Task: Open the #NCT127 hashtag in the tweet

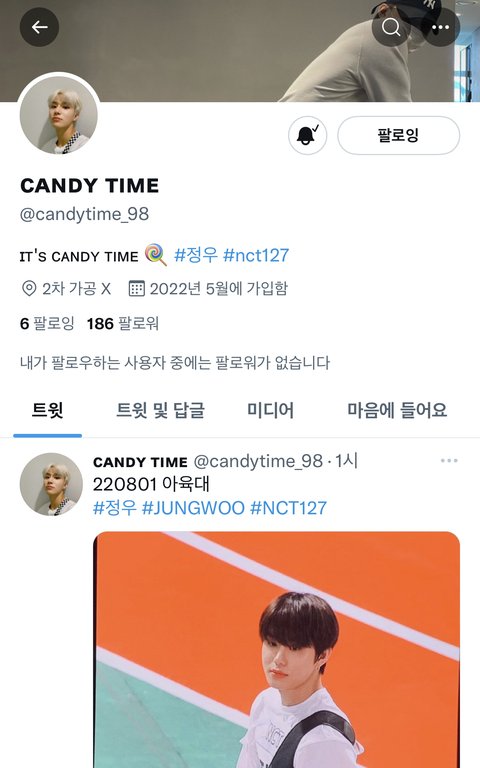Action: [288, 508]
